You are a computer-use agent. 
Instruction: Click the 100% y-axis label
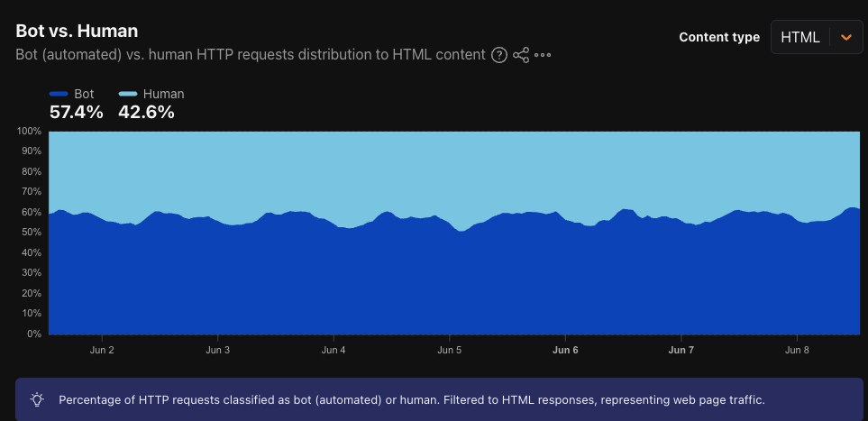pyautogui.click(x=29, y=132)
